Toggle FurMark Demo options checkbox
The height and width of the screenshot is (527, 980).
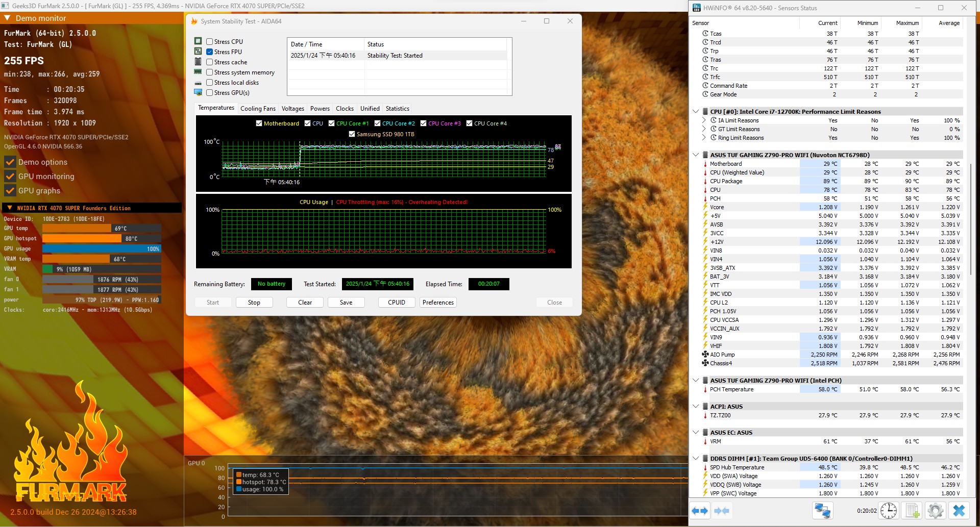pos(10,162)
